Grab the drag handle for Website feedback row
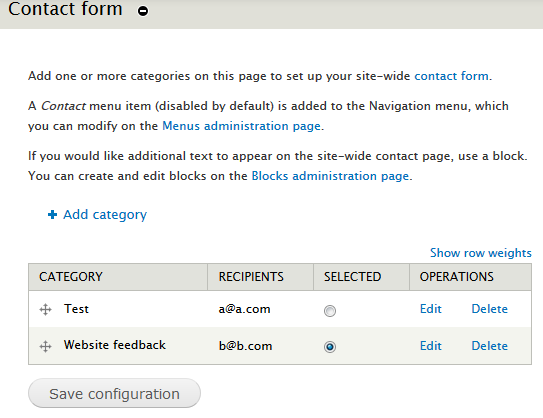The height and width of the screenshot is (418, 543). (45, 346)
